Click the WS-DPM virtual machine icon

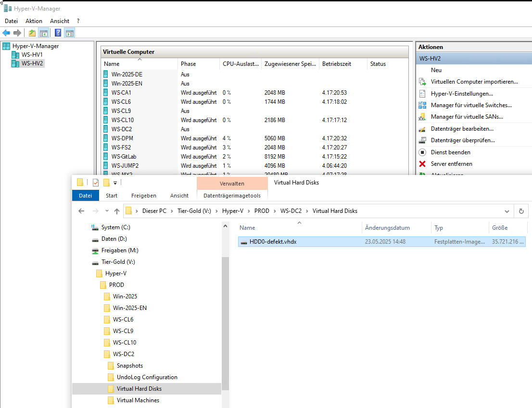pos(106,138)
